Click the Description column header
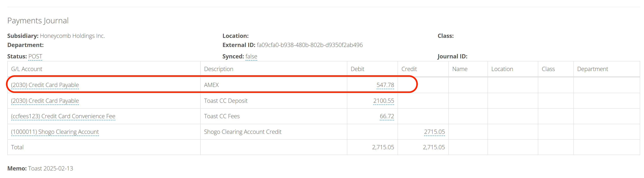This screenshot has width=644, height=178. pos(218,69)
